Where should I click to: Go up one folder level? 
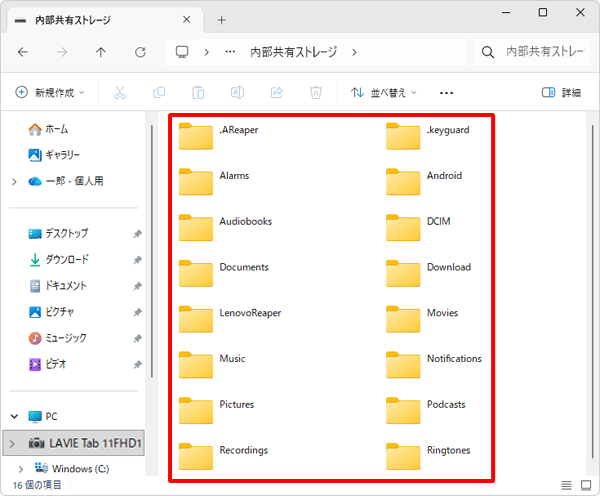101,52
